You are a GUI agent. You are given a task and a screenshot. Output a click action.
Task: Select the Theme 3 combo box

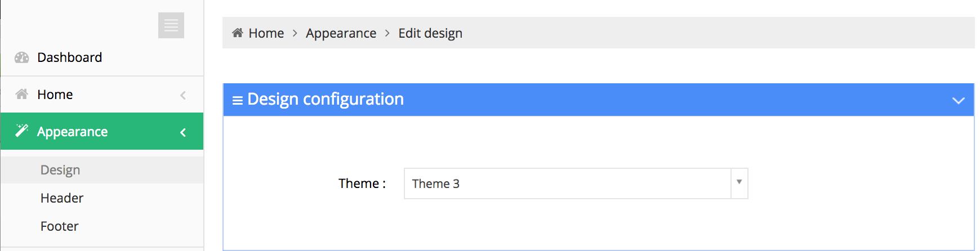point(567,183)
